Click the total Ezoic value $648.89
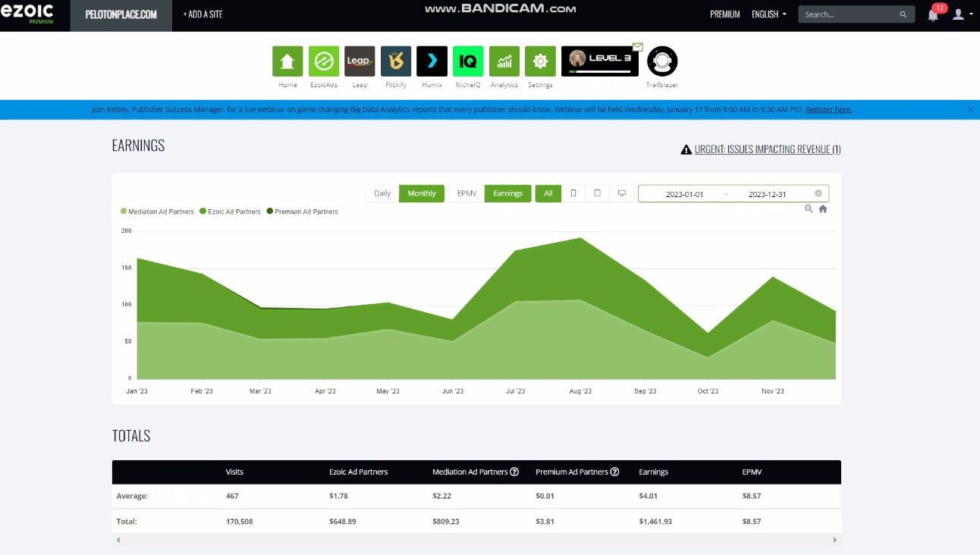The height and width of the screenshot is (555, 980). coord(344,522)
